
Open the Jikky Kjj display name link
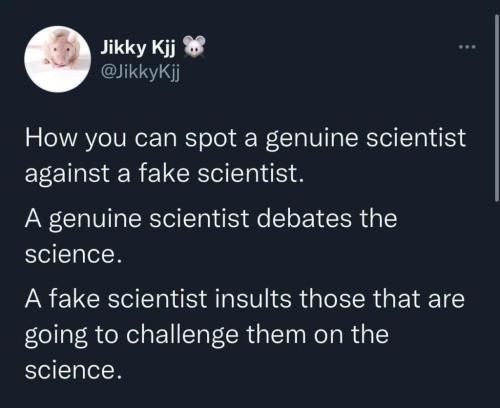138,48
